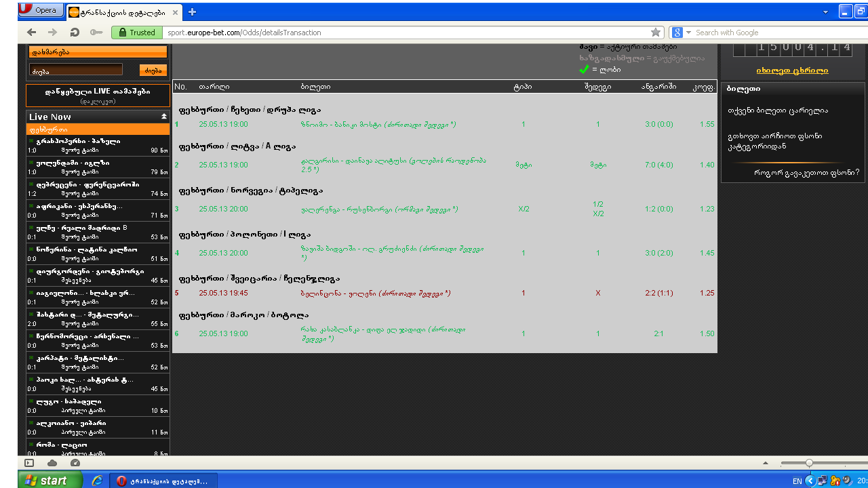
Task: Open the live match at 55 წთ
Action: (98, 319)
